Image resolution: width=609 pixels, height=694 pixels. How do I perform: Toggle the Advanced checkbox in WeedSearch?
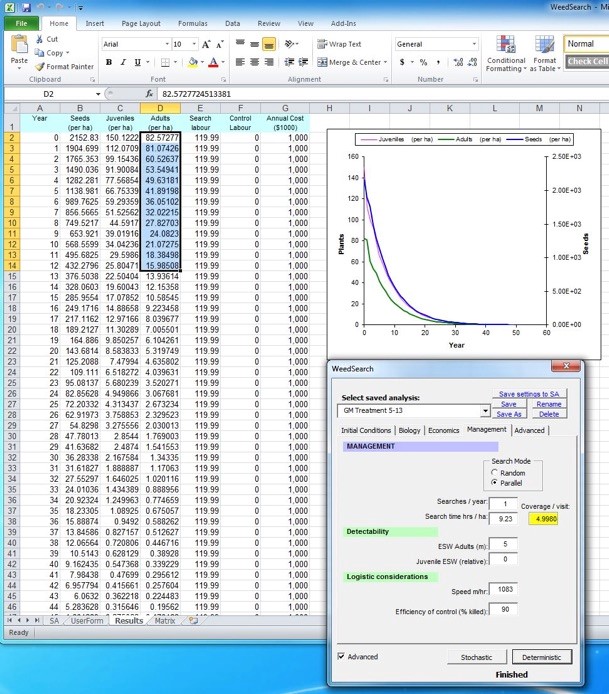(x=341, y=656)
